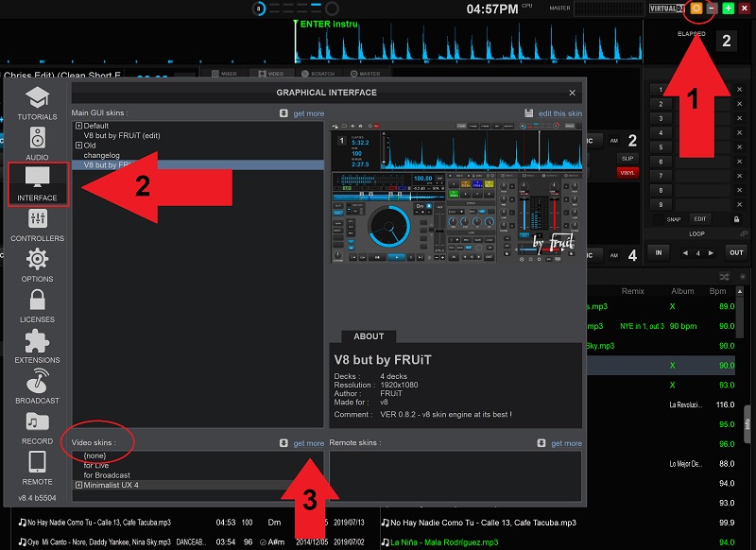Switch to the MASTER panel tab
756x550 pixels.
365,74
